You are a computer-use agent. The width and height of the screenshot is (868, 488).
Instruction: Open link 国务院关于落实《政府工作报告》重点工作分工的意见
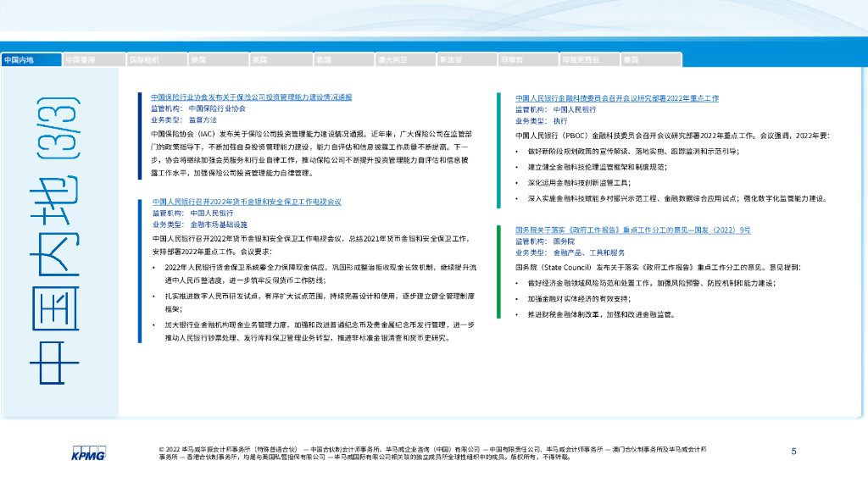(632, 230)
